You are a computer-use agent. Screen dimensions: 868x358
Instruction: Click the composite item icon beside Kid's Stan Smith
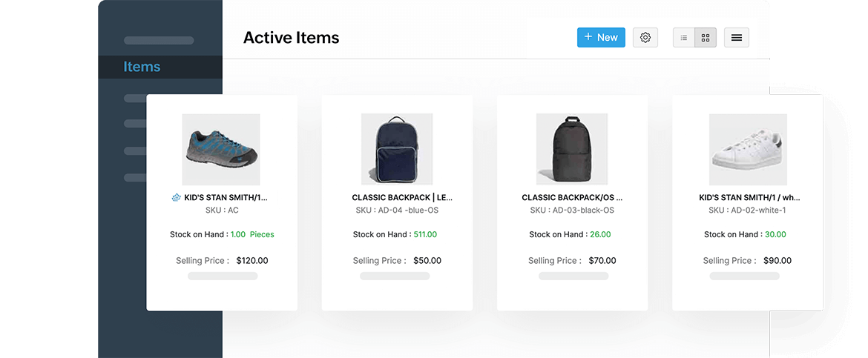click(x=176, y=198)
